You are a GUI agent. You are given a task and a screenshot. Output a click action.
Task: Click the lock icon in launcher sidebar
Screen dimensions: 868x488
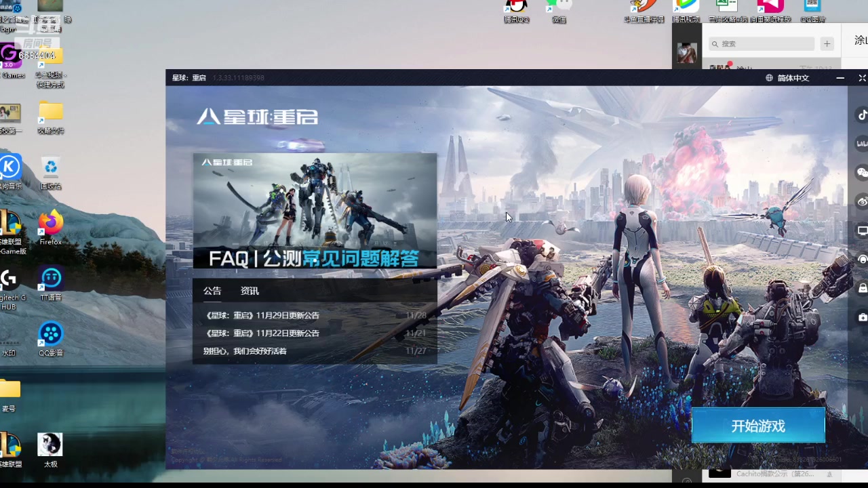point(862,289)
